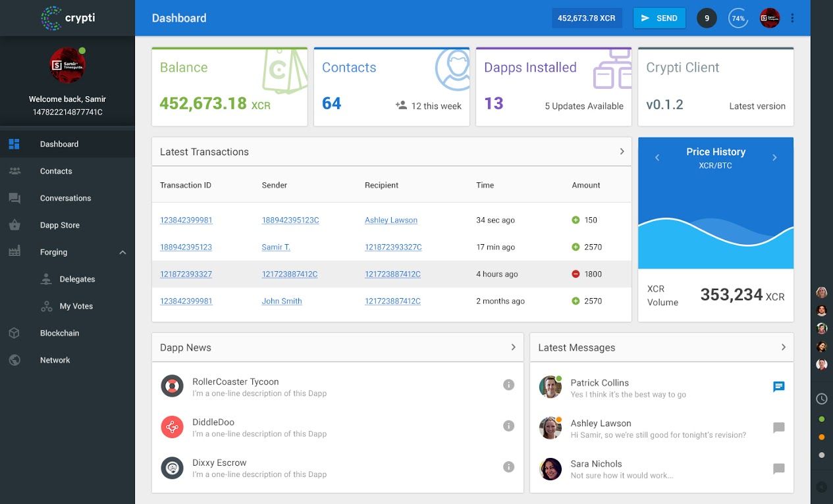Expand Latest Transactions with its arrow
This screenshot has width=833, height=504.
pyautogui.click(x=622, y=151)
